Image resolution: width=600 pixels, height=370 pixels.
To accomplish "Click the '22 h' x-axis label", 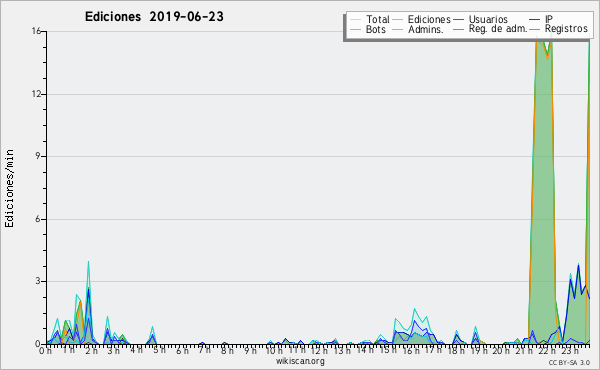I will 548,350.
